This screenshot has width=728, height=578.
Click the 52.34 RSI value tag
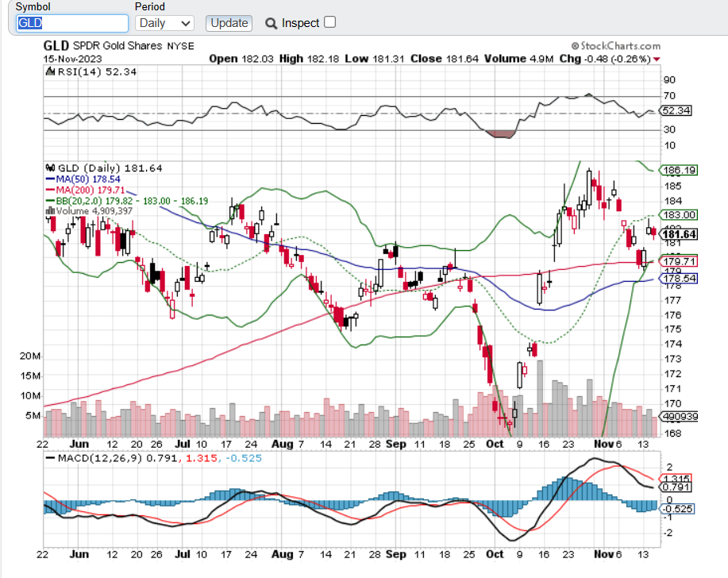[679, 111]
